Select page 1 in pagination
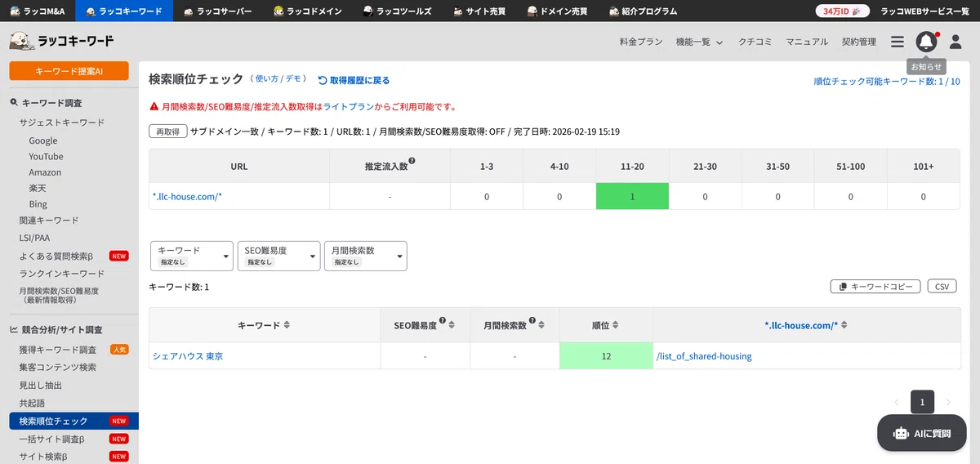Screen dimensions: 980x464 tap(922, 402)
